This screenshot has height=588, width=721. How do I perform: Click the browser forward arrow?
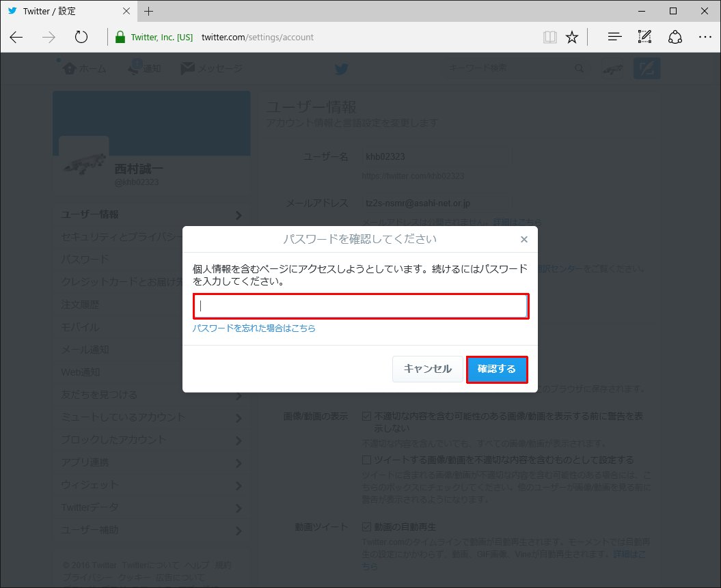pyautogui.click(x=49, y=37)
